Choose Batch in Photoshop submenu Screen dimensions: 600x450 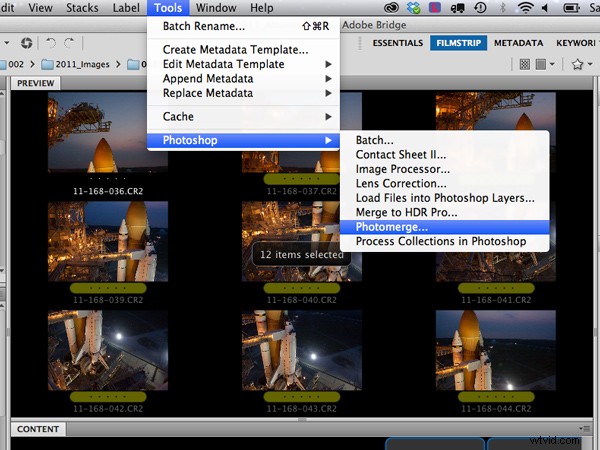pyautogui.click(x=445, y=140)
